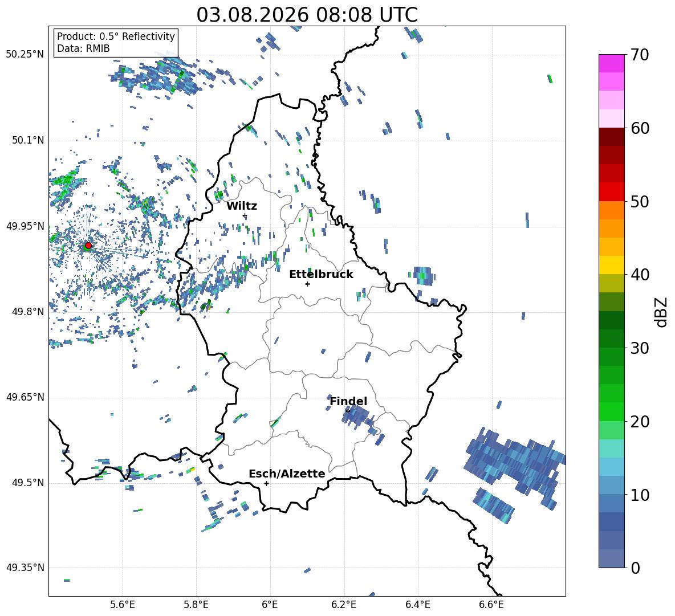Click the Esch/Alzette city label
The image size is (675, 616).
tap(287, 474)
